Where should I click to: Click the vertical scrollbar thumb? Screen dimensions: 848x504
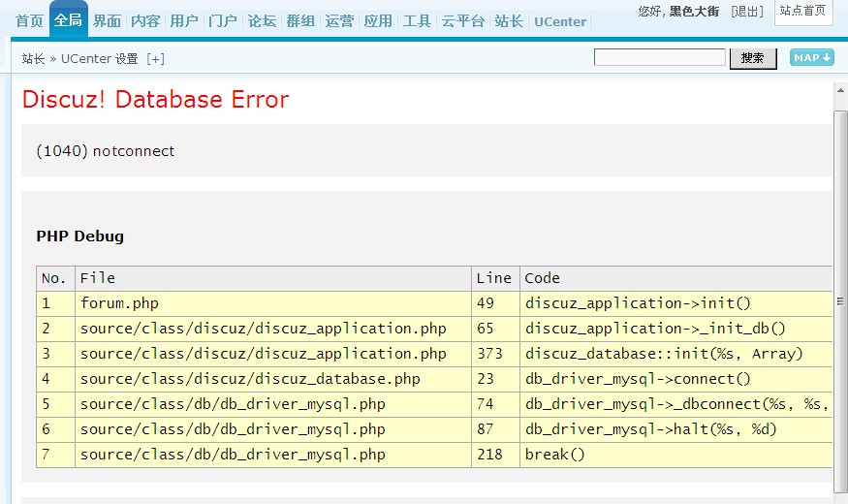tap(840, 300)
